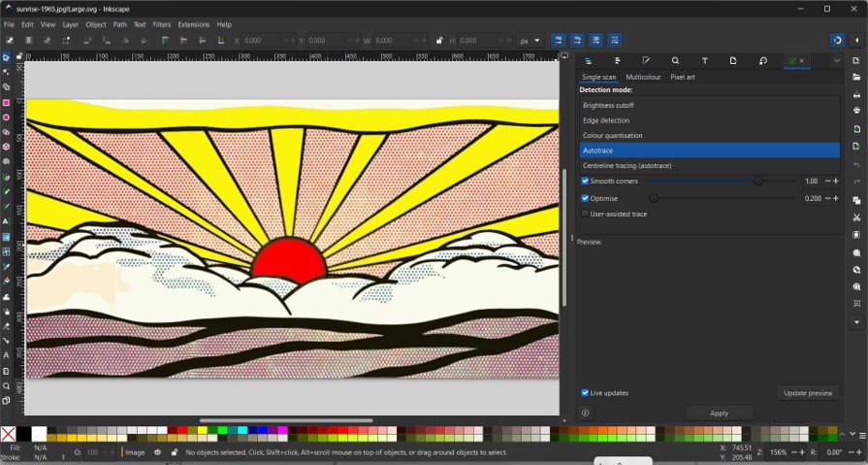
Task: Select the Selector arrow tool
Action: tap(6, 57)
